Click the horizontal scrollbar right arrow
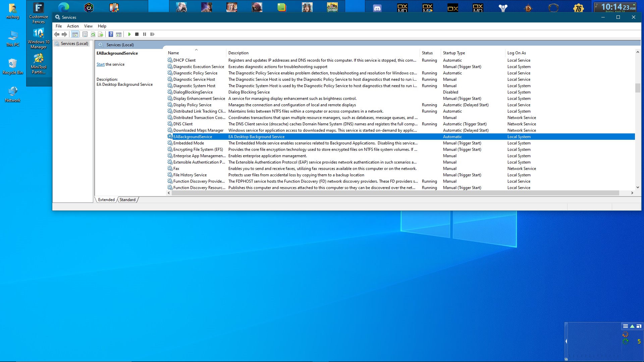Screen dimensions: 644x362 point(632,193)
